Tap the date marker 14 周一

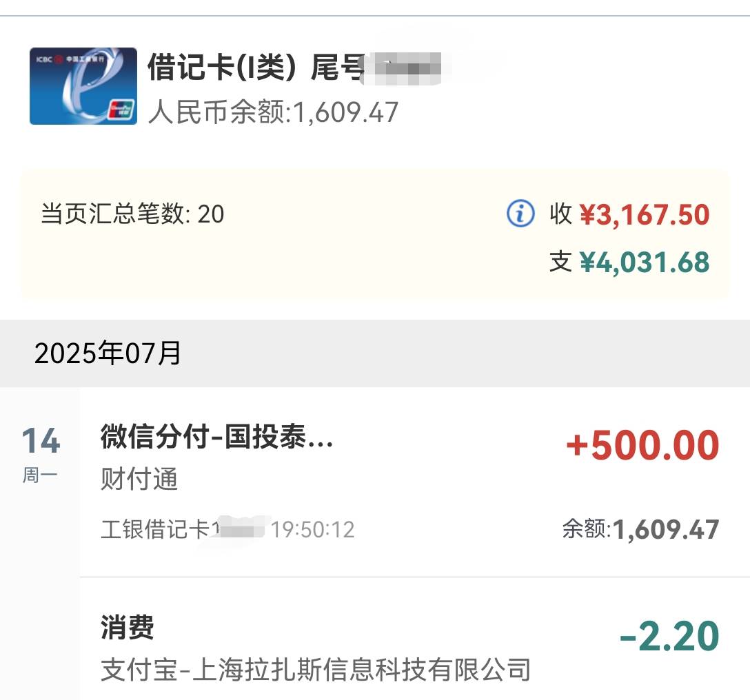[x=41, y=455]
